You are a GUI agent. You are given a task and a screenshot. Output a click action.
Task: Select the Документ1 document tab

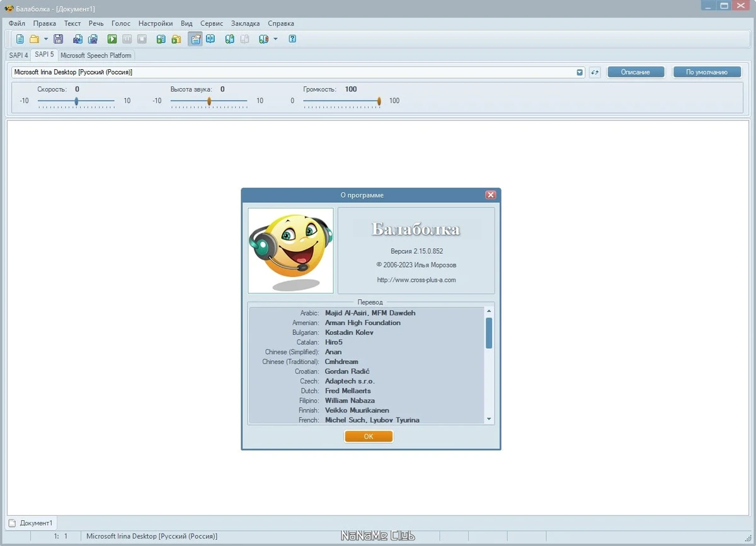click(31, 523)
